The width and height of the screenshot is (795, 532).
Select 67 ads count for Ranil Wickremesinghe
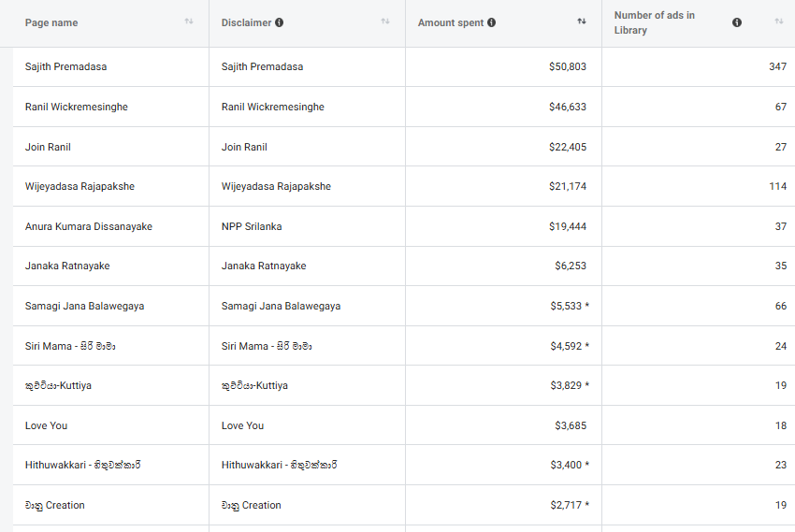click(781, 107)
